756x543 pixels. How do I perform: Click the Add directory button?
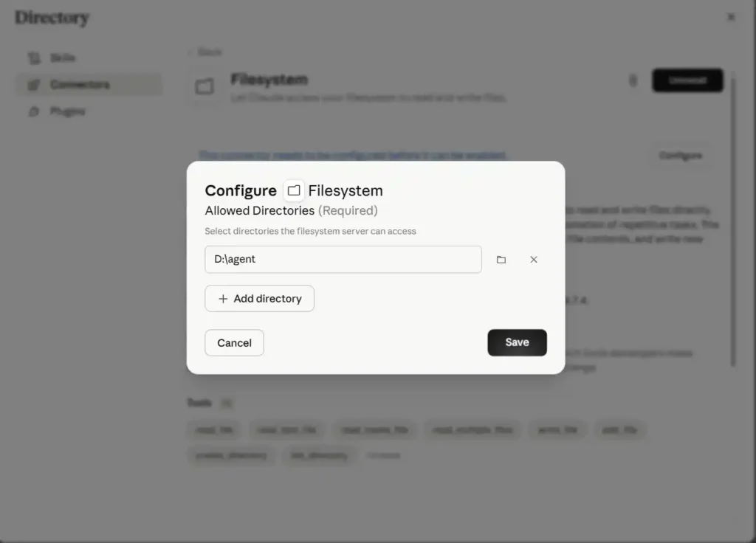pos(259,299)
